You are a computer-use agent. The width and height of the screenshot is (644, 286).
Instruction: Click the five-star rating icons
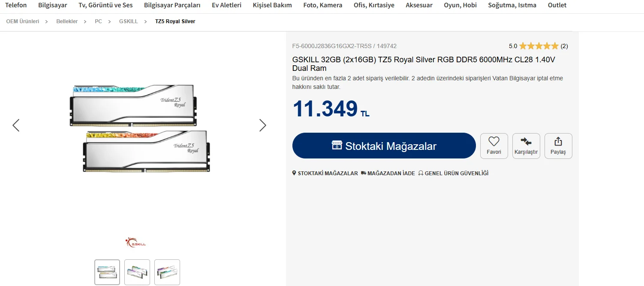click(539, 46)
